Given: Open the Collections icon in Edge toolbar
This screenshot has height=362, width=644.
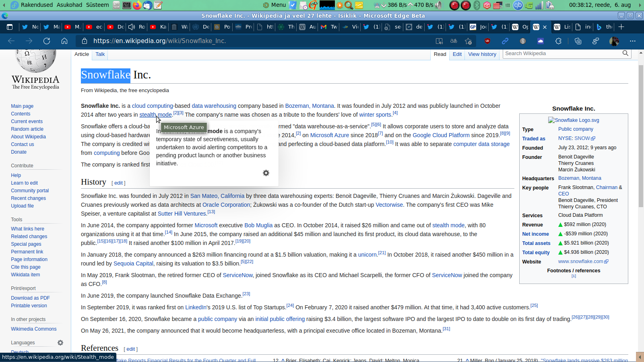Looking at the screenshot, I should pos(578,41).
